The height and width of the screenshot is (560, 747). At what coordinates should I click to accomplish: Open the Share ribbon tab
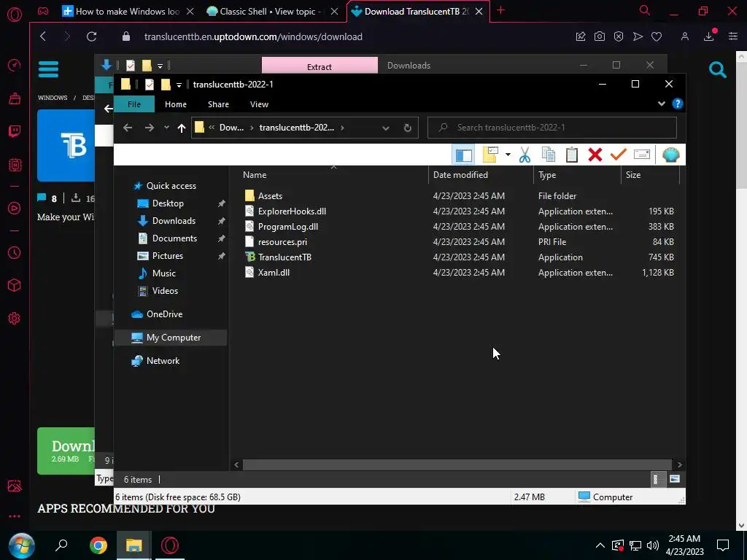coord(218,104)
